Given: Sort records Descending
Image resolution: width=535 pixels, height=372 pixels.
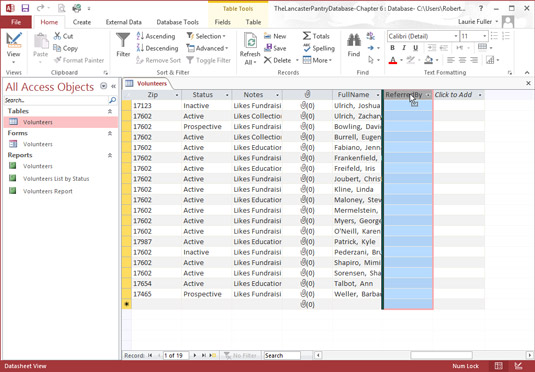Looking at the screenshot, I should tap(157, 48).
